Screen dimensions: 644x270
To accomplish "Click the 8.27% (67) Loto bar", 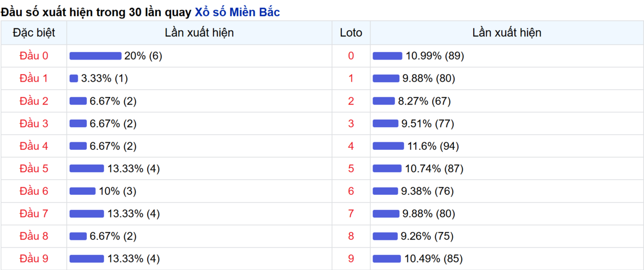I will click(x=384, y=101).
